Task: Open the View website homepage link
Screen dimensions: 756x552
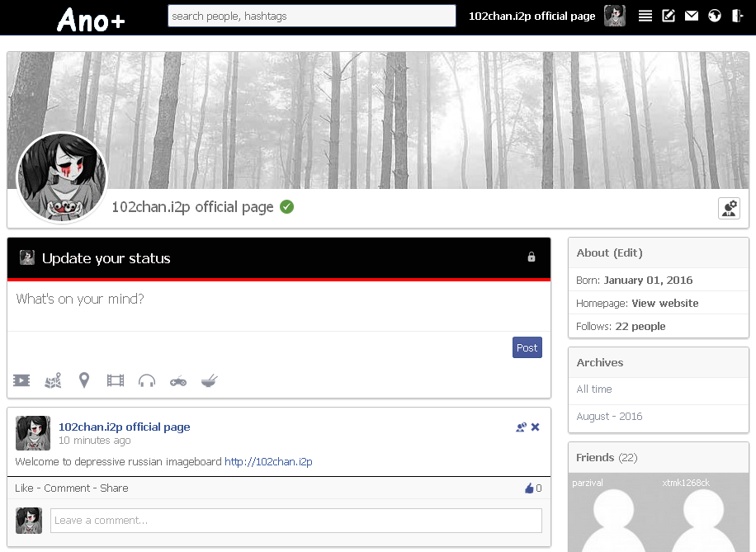Action: tap(665, 304)
